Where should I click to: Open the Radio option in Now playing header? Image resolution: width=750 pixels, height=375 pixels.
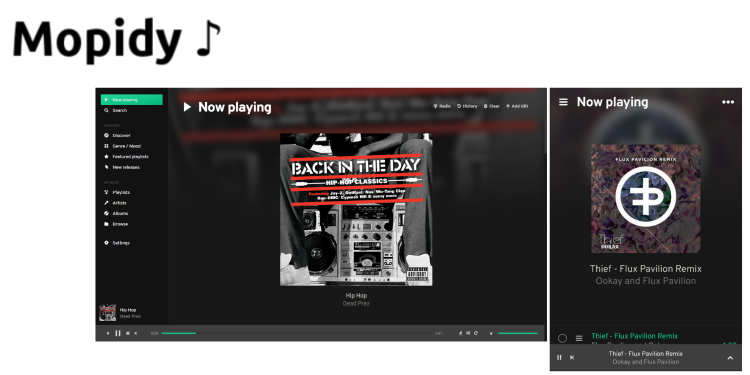[442, 106]
